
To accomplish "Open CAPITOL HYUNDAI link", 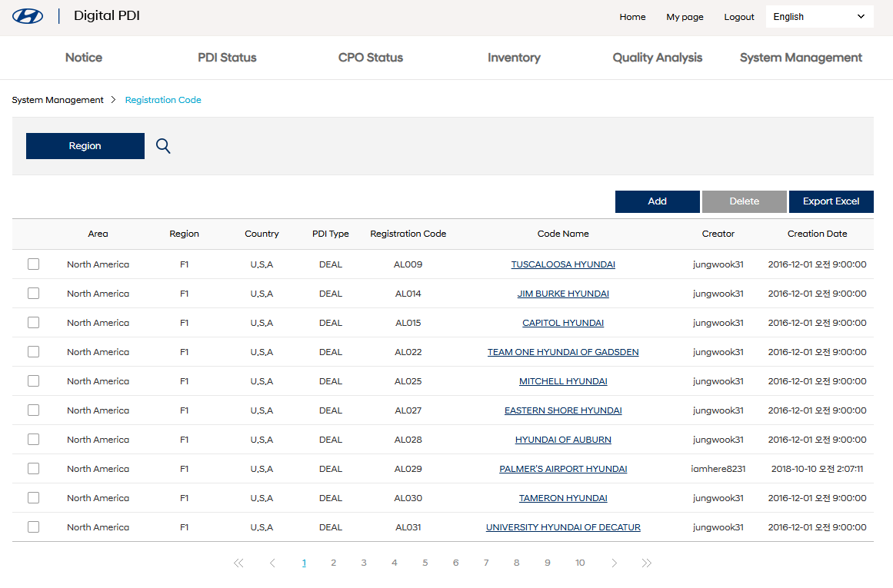I will point(563,323).
